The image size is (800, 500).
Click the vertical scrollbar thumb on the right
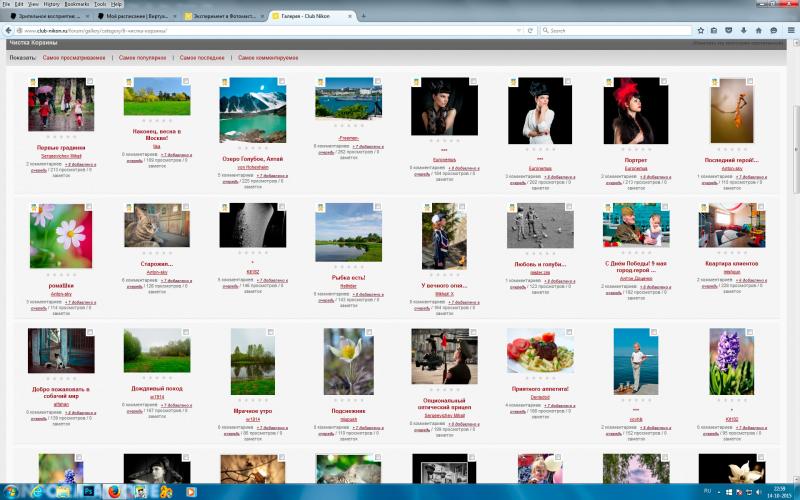tap(795, 149)
